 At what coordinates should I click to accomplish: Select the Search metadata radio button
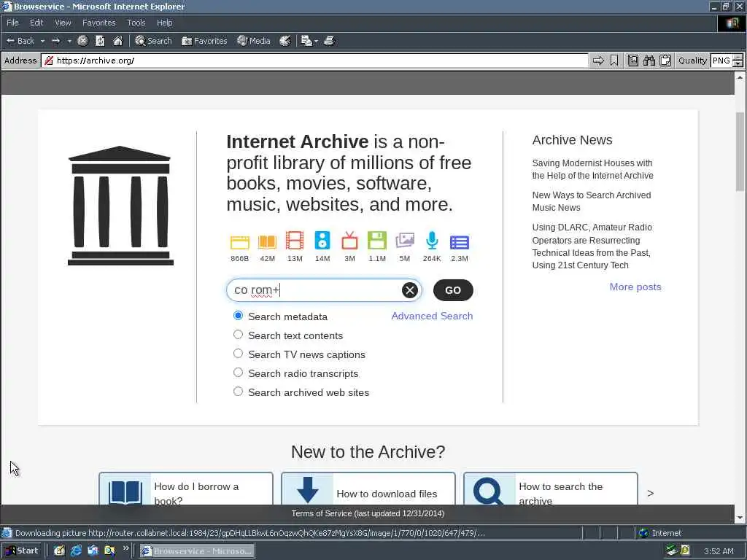tap(239, 316)
